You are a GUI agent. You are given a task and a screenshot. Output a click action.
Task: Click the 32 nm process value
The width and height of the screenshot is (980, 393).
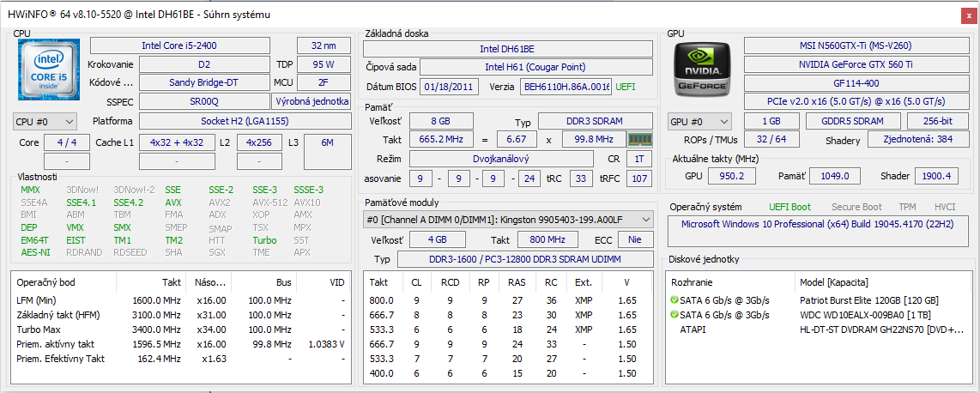coord(324,45)
